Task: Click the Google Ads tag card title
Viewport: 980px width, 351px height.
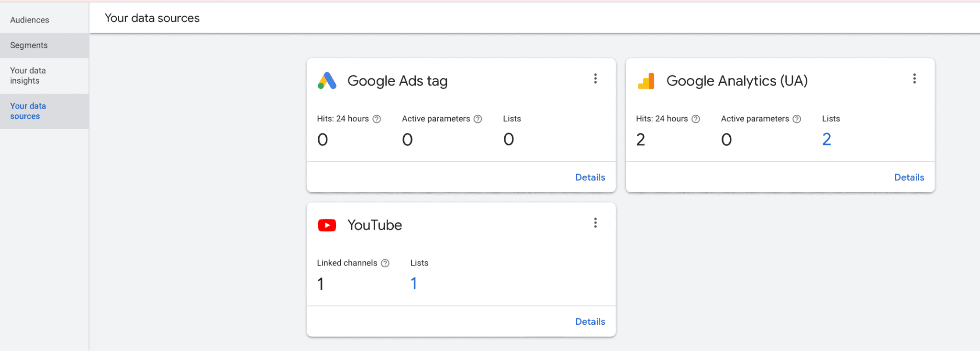Action: click(x=398, y=81)
